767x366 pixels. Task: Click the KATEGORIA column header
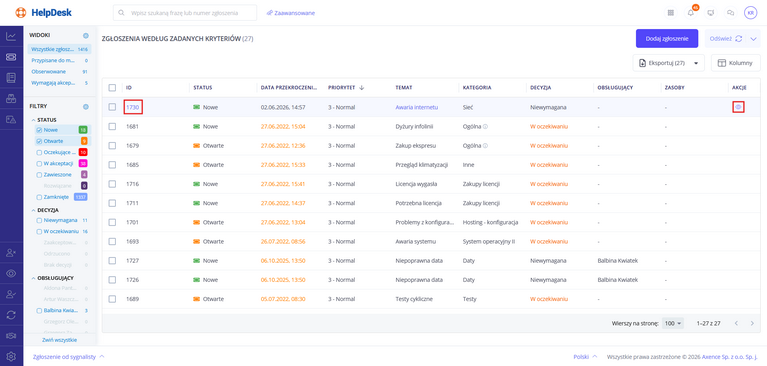pyautogui.click(x=477, y=88)
